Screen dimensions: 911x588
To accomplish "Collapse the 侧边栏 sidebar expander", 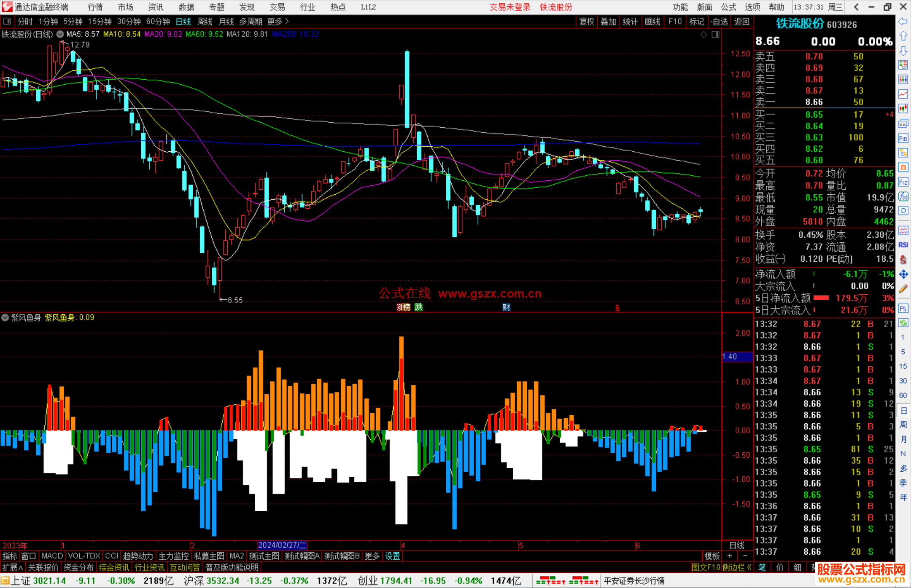I will coord(737,567).
